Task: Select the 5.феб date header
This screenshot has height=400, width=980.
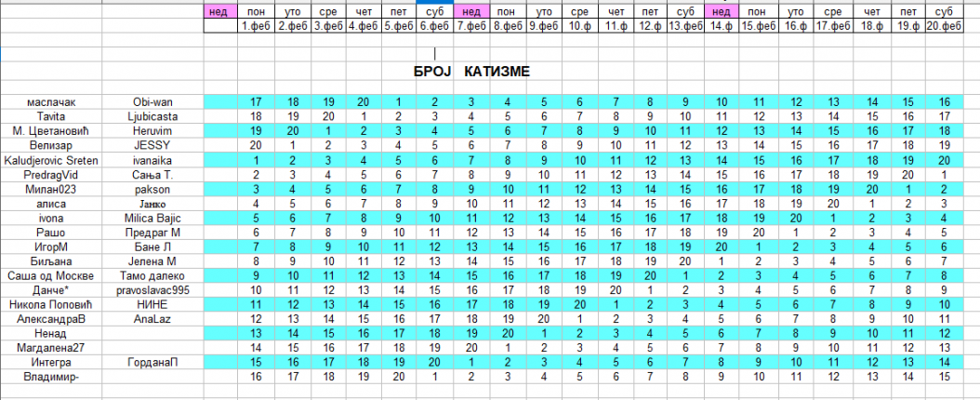Action: (399, 26)
